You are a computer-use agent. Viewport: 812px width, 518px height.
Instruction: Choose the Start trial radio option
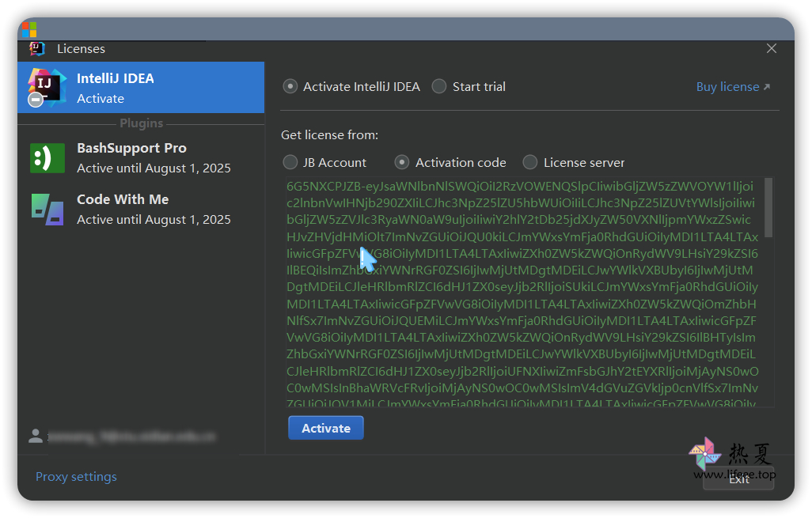(439, 87)
